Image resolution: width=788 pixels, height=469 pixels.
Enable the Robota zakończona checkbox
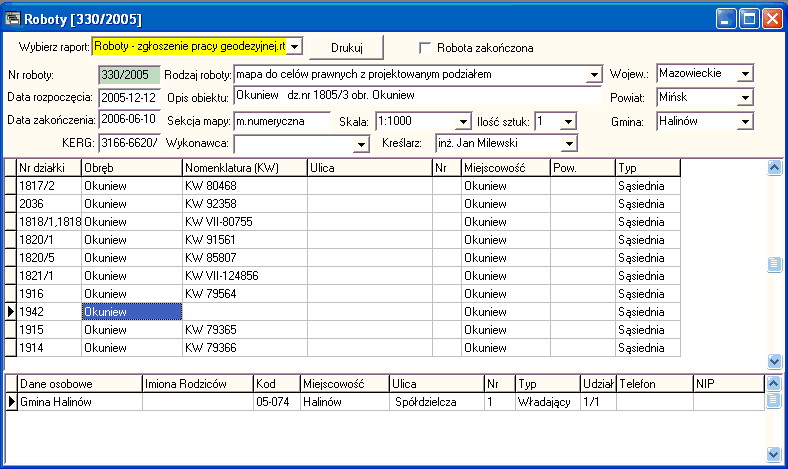tap(425, 48)
